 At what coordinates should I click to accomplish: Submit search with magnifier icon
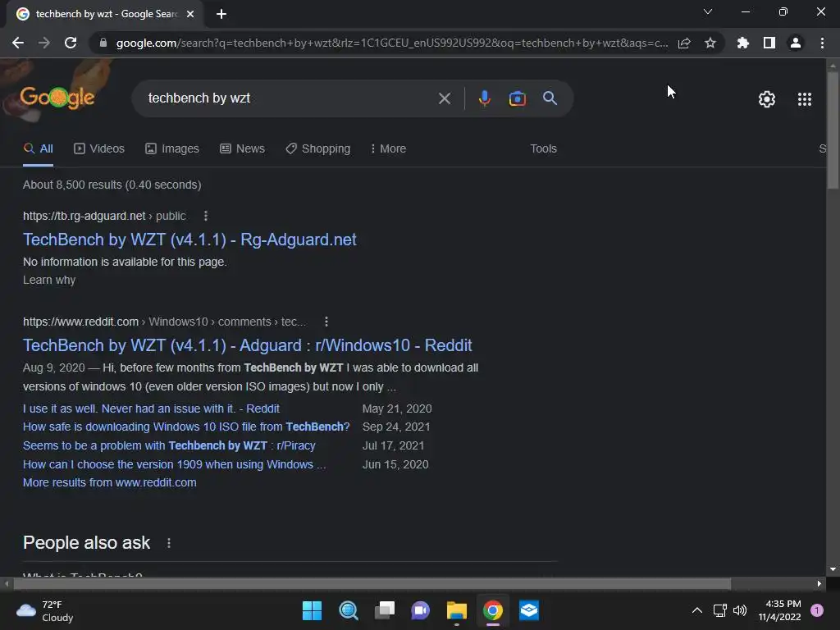[550, 98]
